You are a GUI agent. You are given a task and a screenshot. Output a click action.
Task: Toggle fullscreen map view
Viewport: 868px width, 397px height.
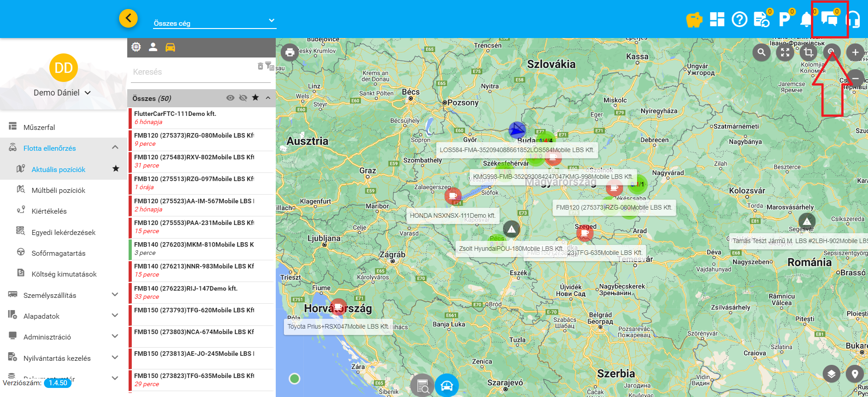785,53
